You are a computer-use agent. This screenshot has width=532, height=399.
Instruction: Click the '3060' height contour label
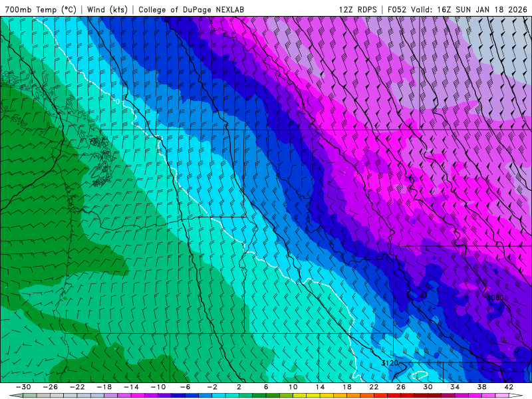[x=495, y=297]
